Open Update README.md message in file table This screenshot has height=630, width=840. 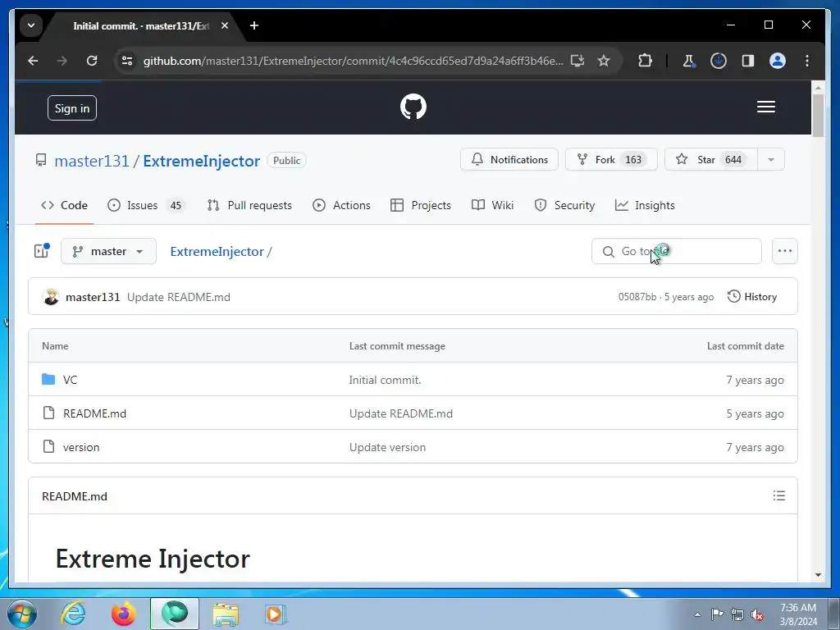[400, 413]
